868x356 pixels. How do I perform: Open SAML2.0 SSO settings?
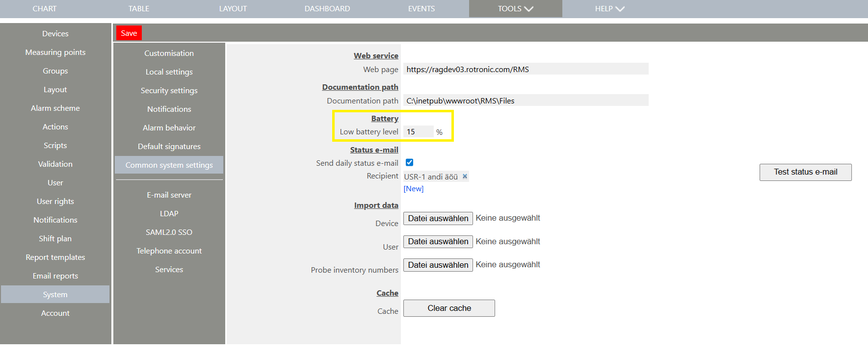(x=169, y=232)
